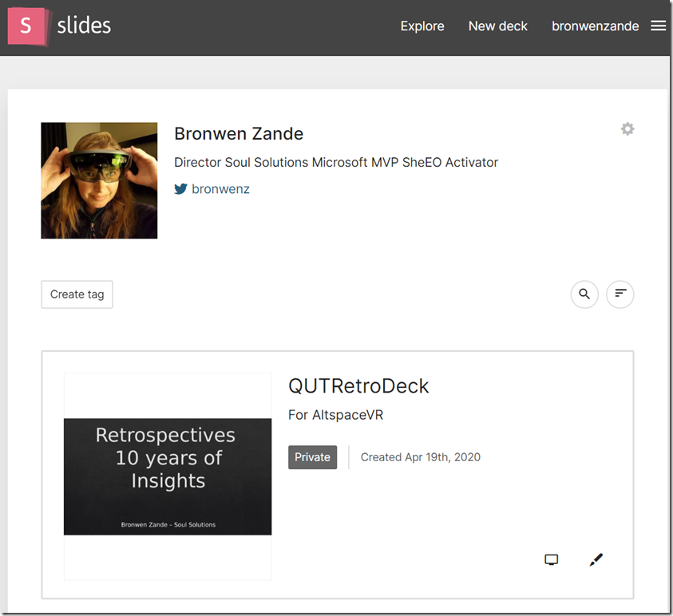Click the slides wordmark text
Viewport: 673px width, 616px height.
pos(84,26)
